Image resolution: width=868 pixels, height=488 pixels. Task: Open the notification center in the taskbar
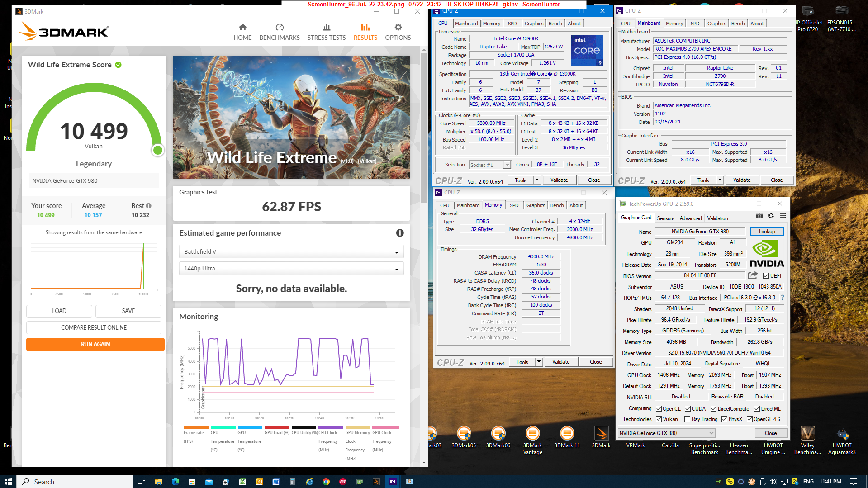854,482
